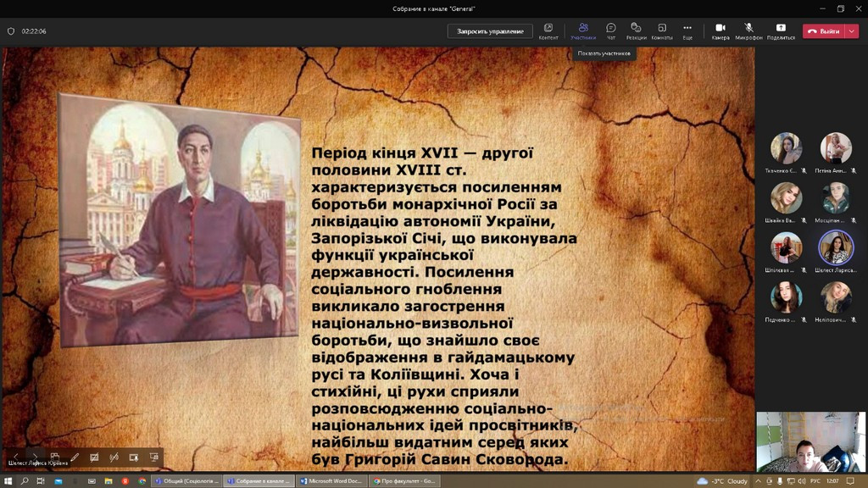
Task: Open the -3°C Cloudy weather widget
Action: point(722,481)
